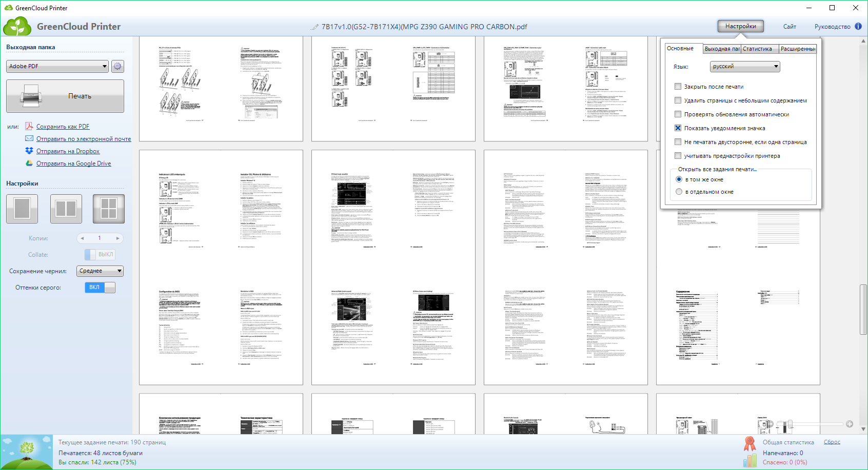This screenshot has width=868, height=470.
Task: Toggle the Оттенки серого switch off
Action: coord(100,288)
